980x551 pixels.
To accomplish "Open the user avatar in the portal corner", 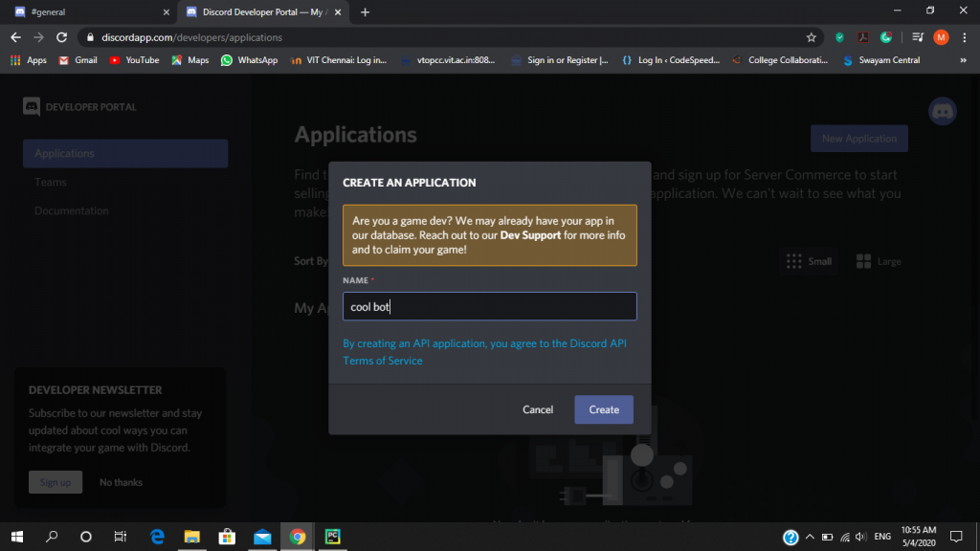I will (943, 111).
